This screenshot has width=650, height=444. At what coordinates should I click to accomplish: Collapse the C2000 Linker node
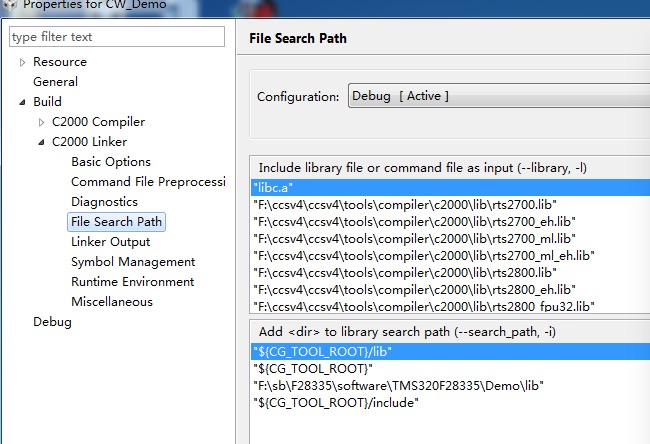[x=41, y=142]
